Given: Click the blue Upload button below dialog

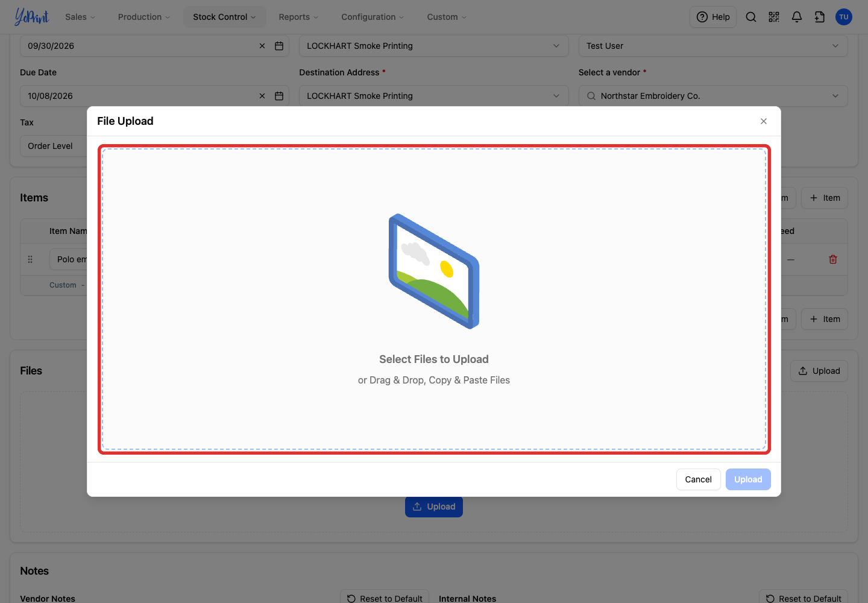Looking at the screenshot, I should tap(434, 507).
